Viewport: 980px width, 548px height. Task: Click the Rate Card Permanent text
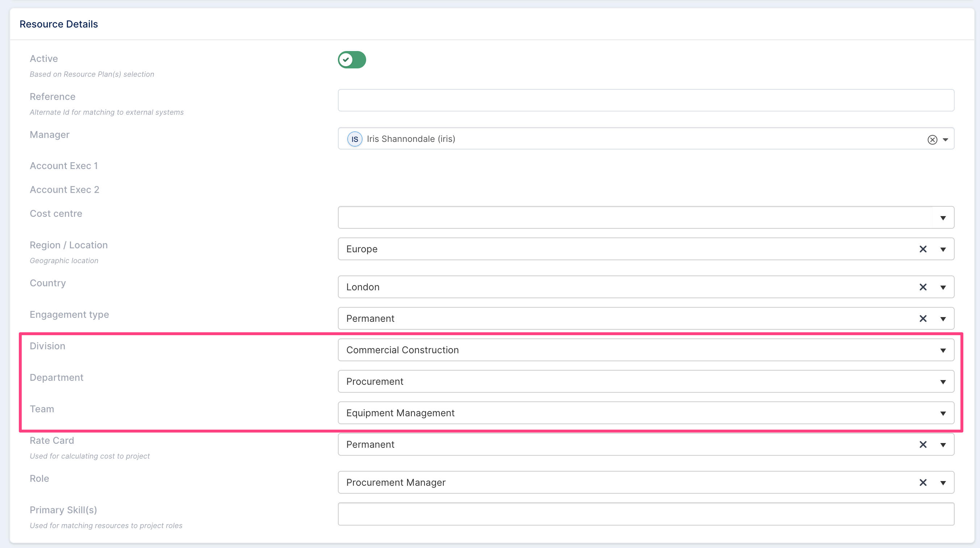click(x=370, y=444)
